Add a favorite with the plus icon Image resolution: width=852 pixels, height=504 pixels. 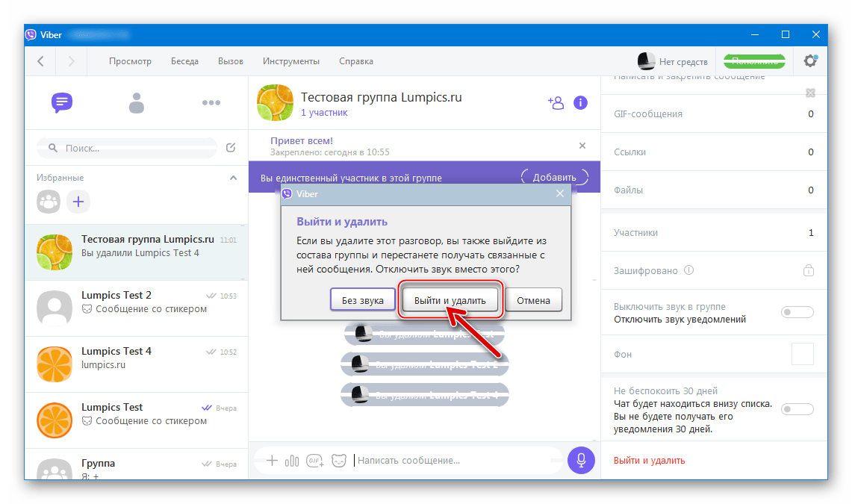(78, 202)
